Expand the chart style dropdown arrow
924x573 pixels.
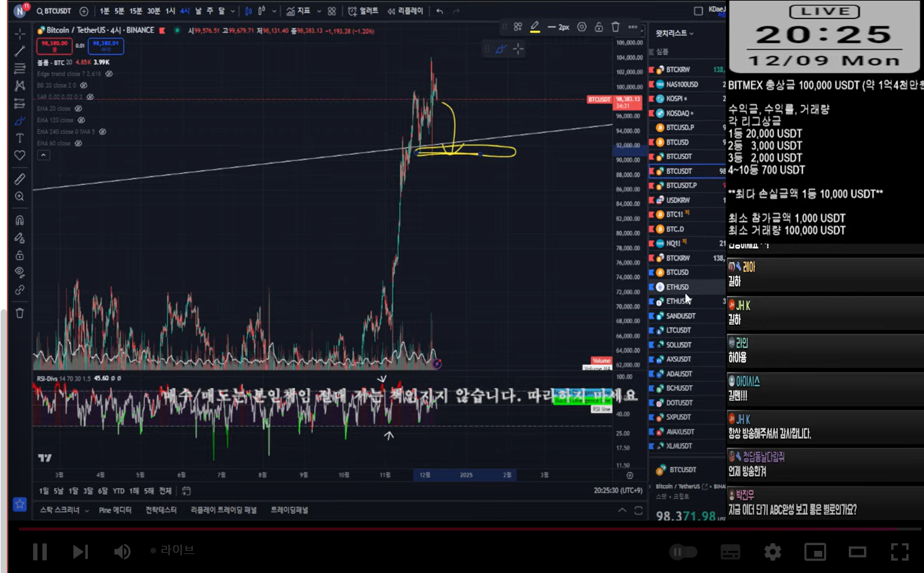(274, 11)
